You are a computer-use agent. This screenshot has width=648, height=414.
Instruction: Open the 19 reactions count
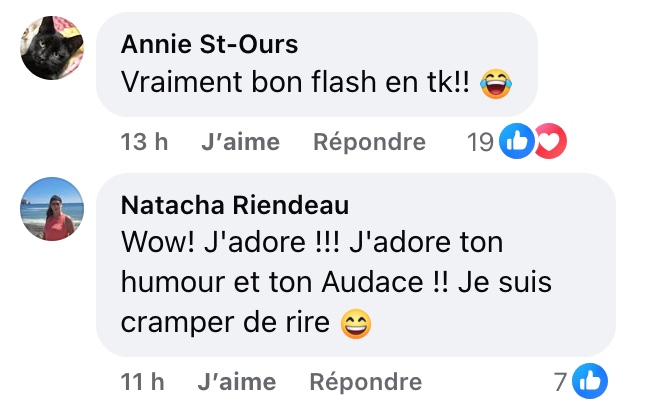pos(480,142)
